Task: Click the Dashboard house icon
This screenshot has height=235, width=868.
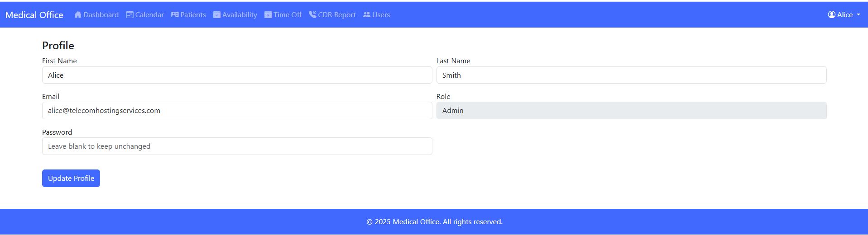Action: (x=78, y=14)
